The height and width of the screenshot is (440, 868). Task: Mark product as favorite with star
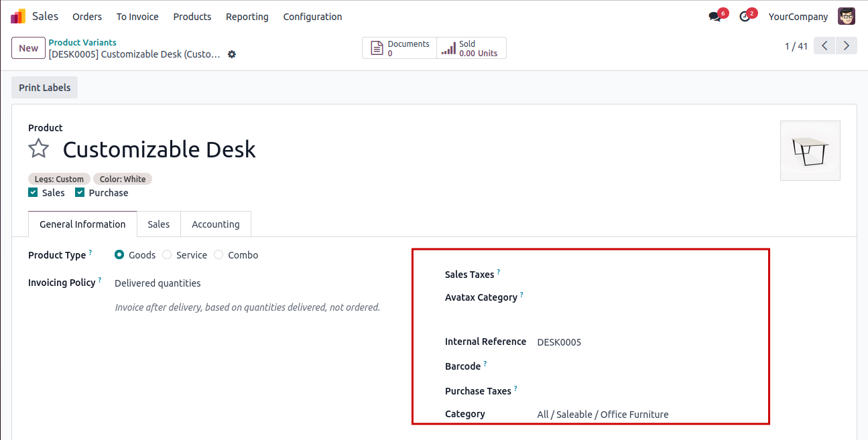[39, 149]
